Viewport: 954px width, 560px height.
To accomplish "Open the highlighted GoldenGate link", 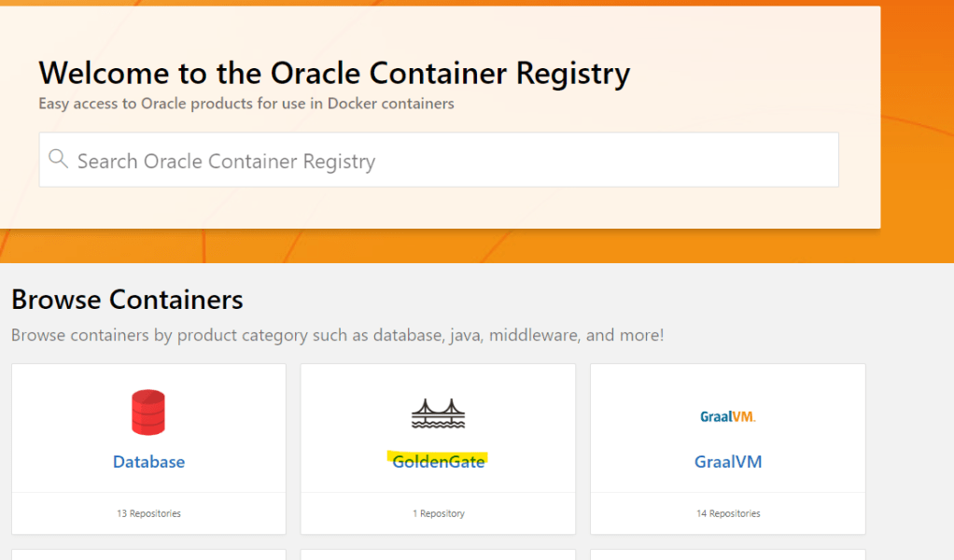I will point(438,462).
